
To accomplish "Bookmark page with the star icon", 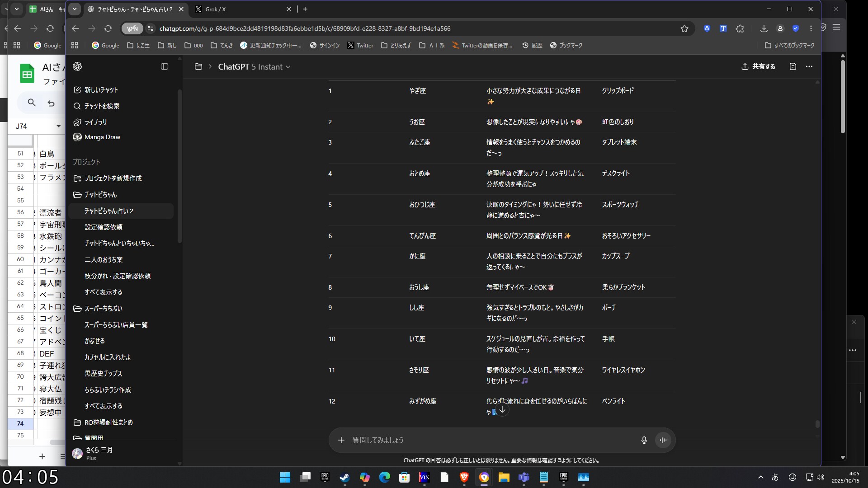I will [x=684, y=28].
